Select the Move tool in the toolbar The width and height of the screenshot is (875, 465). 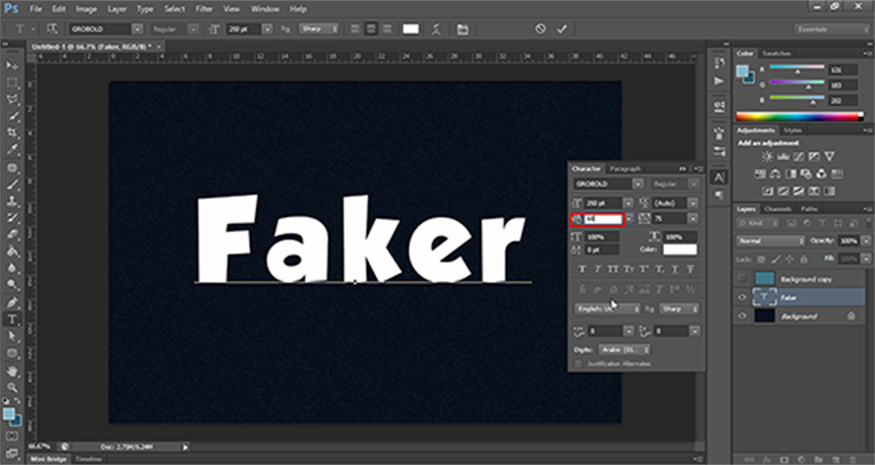tap(12, 65)
